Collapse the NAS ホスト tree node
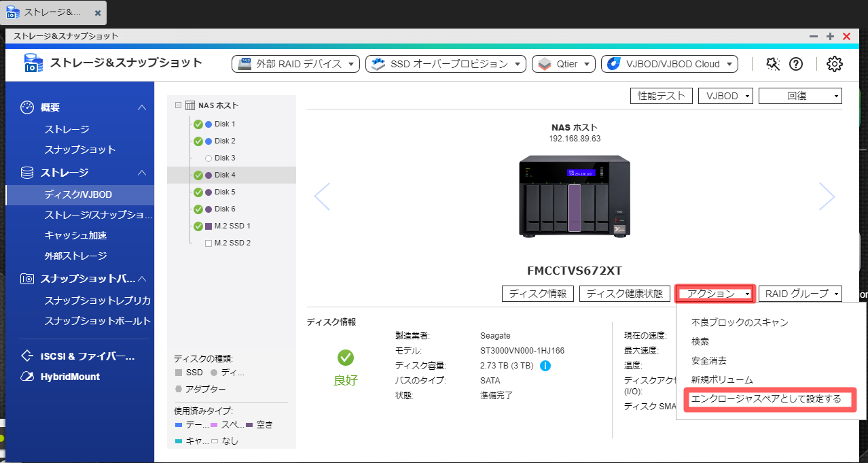 pos(178,105)
